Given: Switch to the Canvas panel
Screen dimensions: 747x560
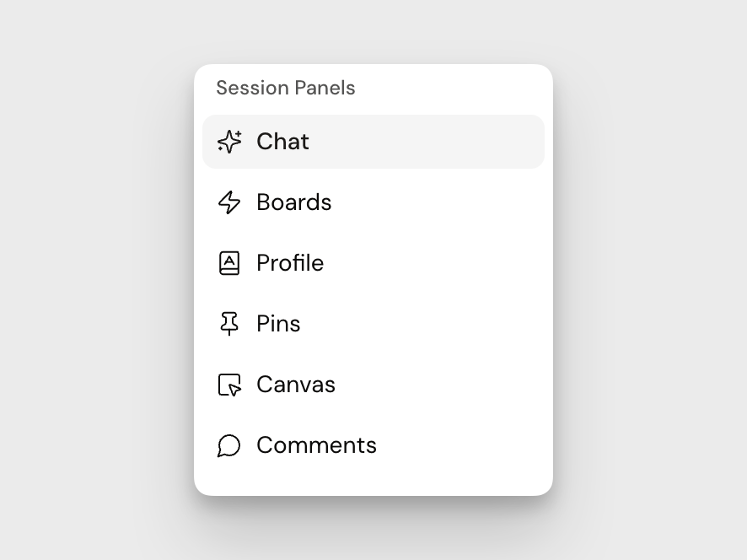Looking at the screenshot, I should point(373,385).
